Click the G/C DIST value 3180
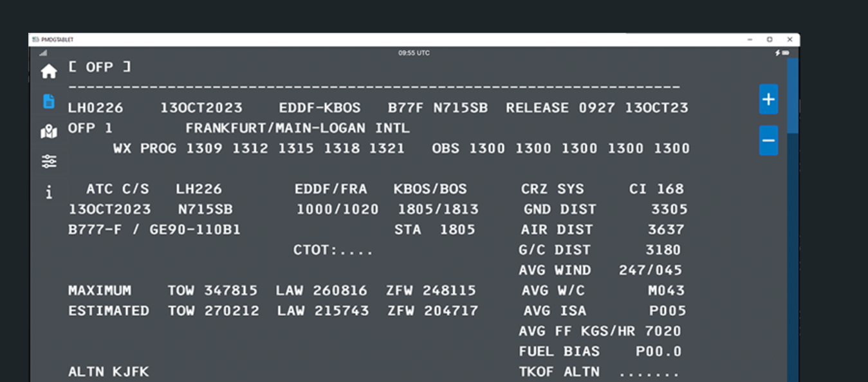 tap(663, 250)
